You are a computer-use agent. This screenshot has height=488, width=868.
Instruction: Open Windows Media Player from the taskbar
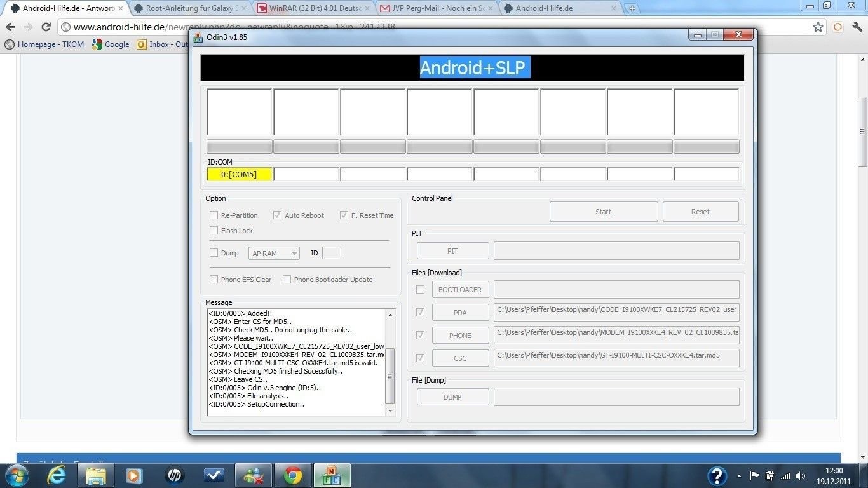click(135, 475)
